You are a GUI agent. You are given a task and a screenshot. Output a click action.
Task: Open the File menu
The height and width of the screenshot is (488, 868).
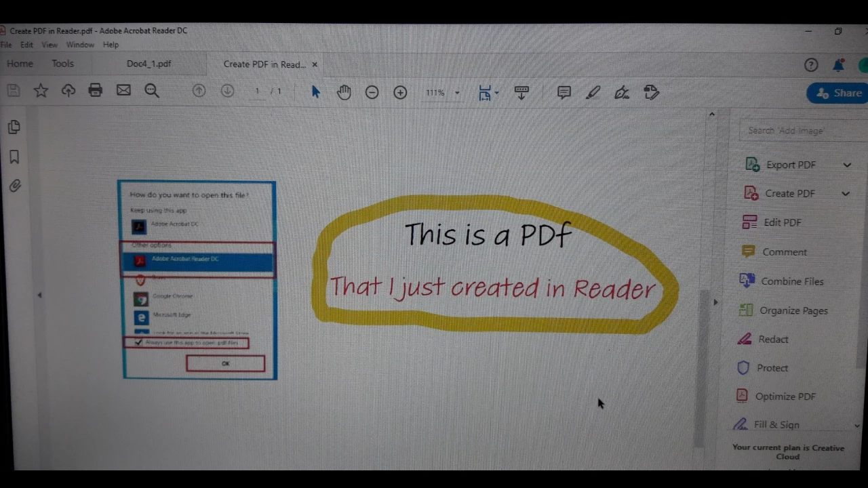[x=6, y=45]
